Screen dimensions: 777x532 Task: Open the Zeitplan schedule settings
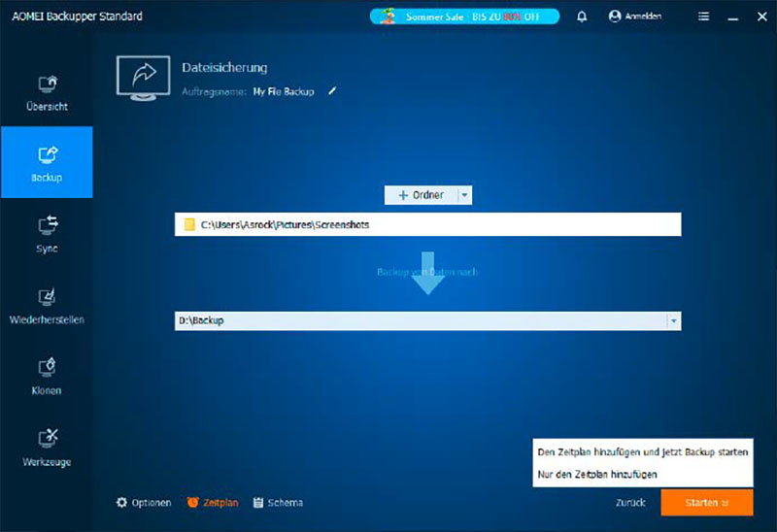(213, 502)
